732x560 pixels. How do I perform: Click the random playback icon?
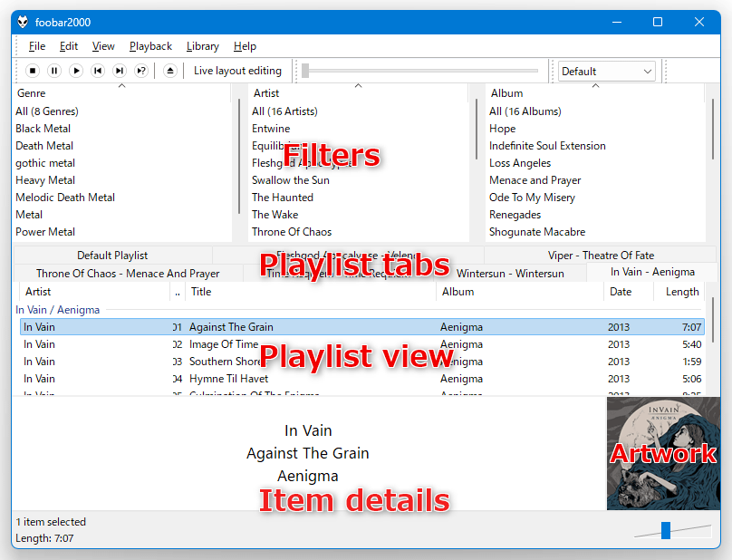141,71
